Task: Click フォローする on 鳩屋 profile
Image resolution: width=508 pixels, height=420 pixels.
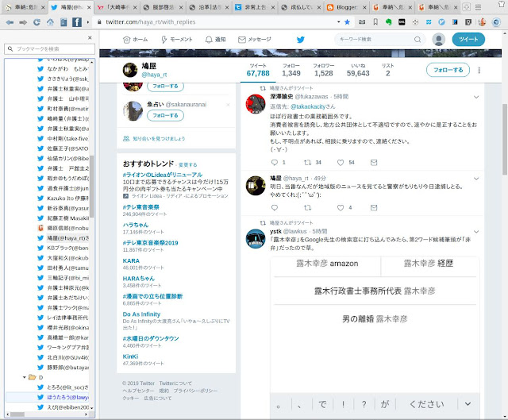Action: 448,70
